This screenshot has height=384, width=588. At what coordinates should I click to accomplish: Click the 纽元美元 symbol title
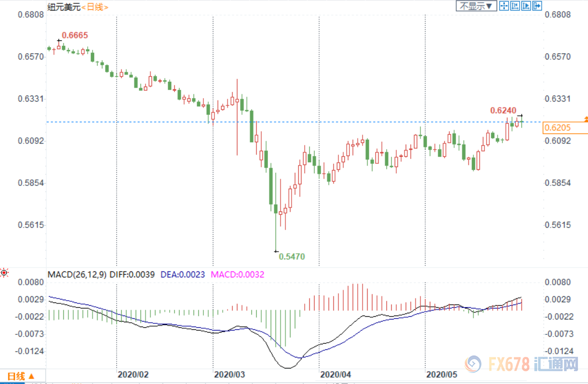click(x=63, y=7)
